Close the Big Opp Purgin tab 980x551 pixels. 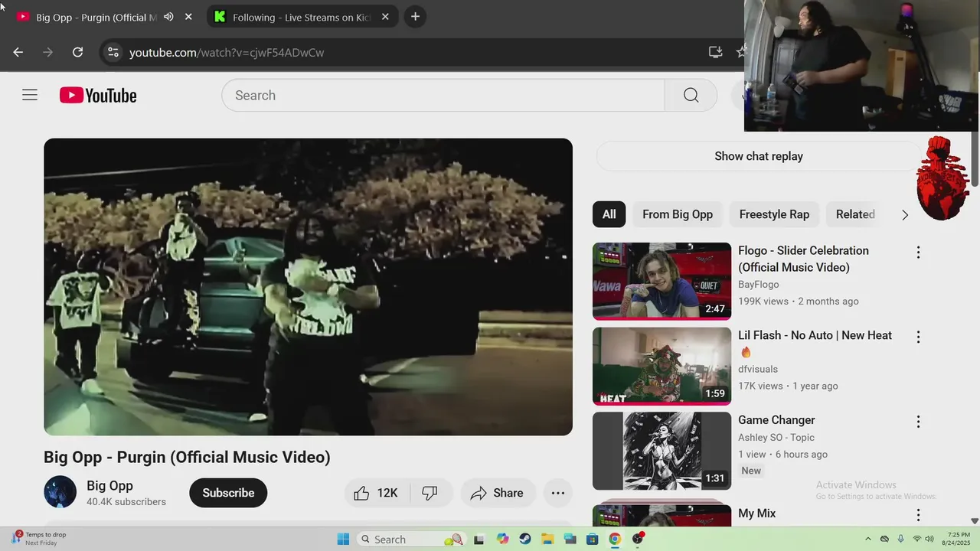tap(188, 17)
